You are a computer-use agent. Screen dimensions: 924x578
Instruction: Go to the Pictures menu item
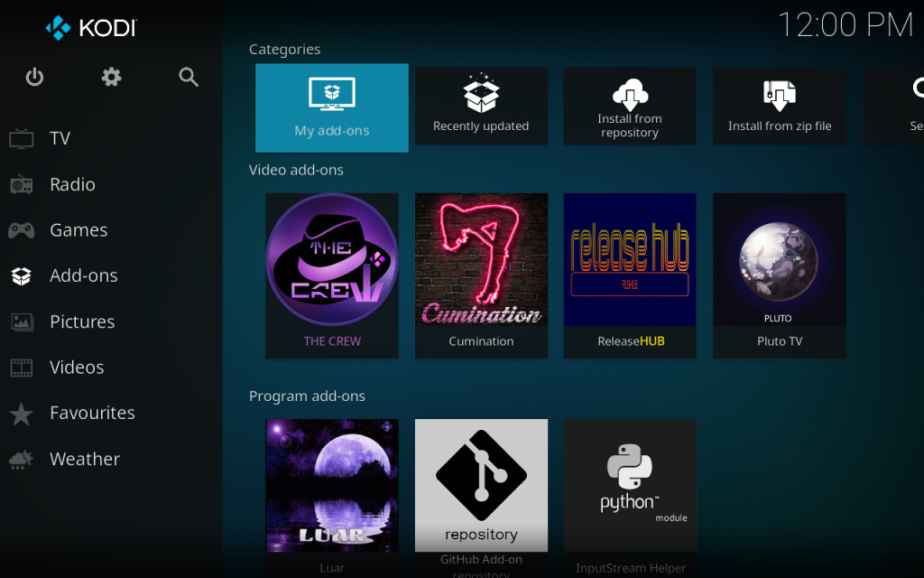tap(81, 322)
